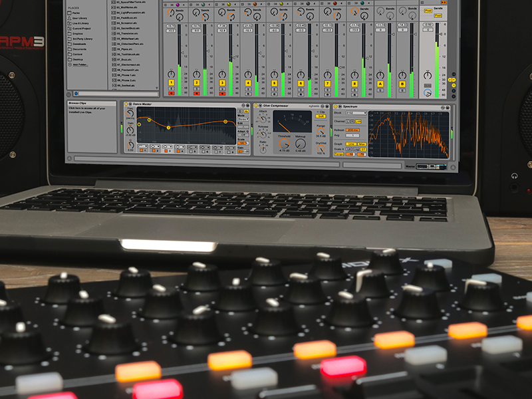Open EQ Mode dropdown in Dance Master
532x399 pixels.
tap(243, 119)
